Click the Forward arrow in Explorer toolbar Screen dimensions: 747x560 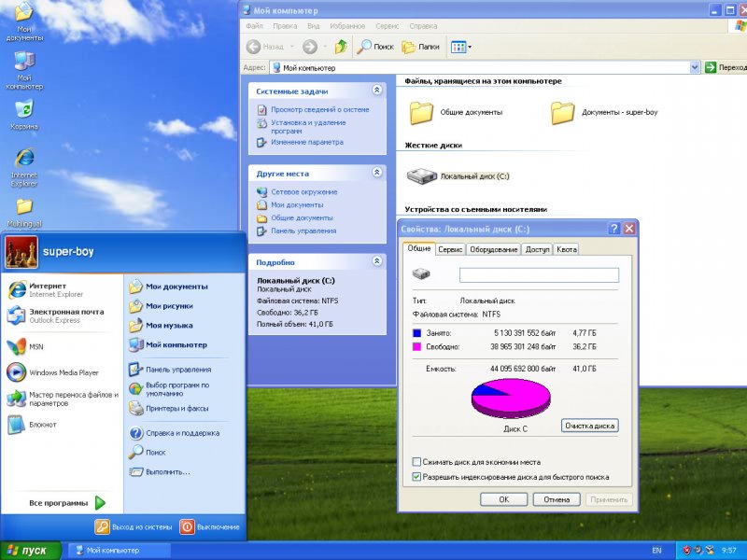(x=310, y=47)
